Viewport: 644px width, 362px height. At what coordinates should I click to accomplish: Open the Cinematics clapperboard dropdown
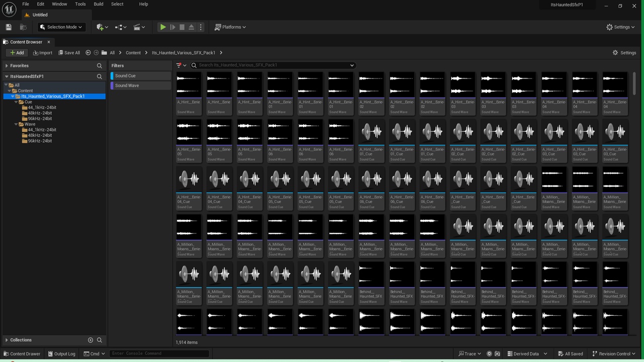139,27
